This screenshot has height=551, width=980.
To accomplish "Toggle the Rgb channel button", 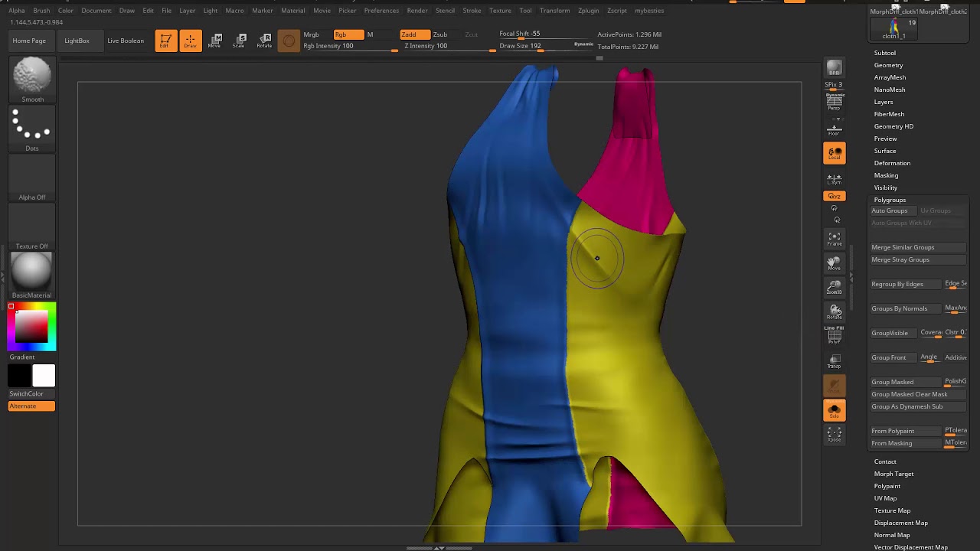I will tap(348, 34).
